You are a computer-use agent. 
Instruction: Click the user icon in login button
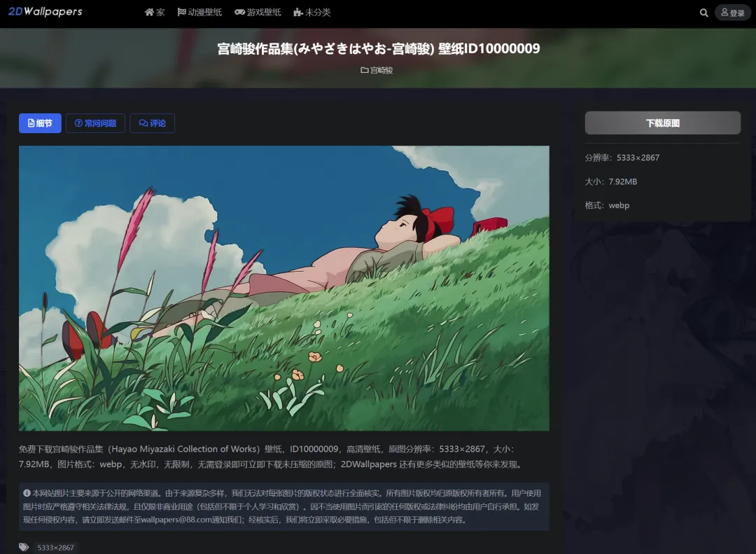724,13
